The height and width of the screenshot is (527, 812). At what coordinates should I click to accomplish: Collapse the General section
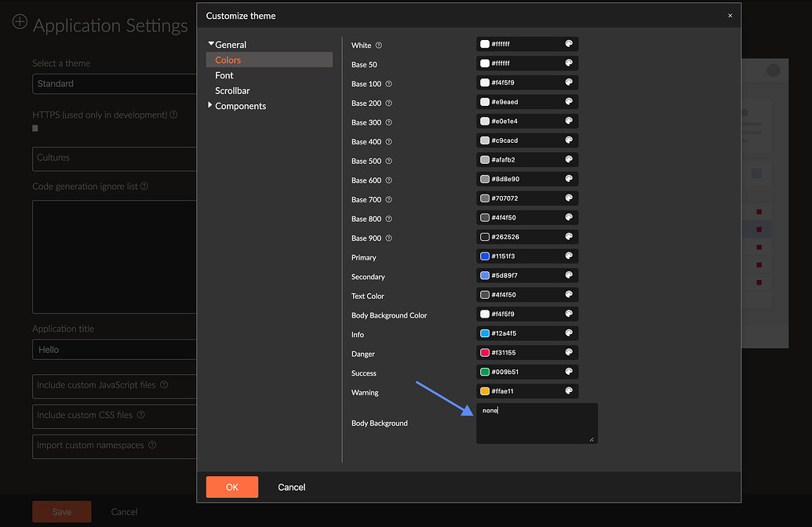tap(211, 44)
